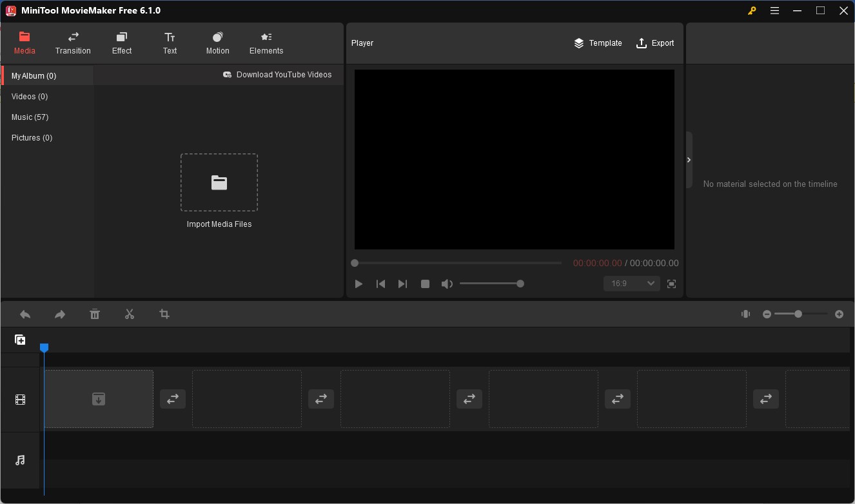Click the zoom-to-fit timeline icon
Viewport: 855px width, 504px height.
[x=745, y=315]
